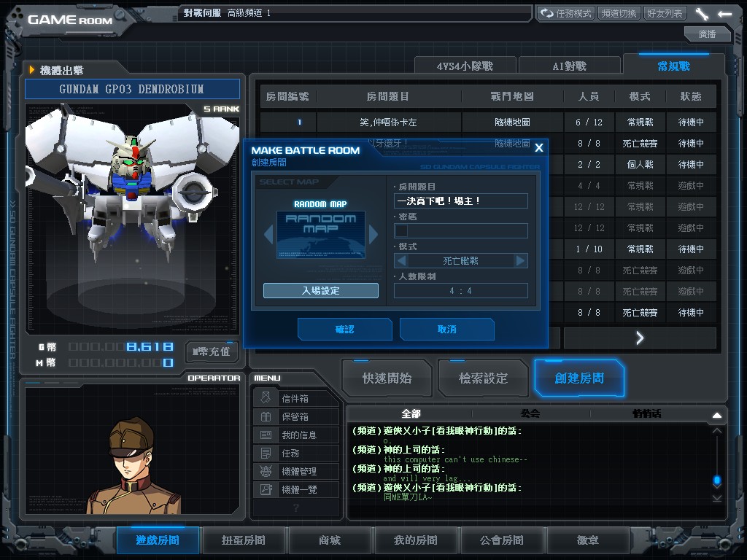This screenshot has width=747, height=560.
Task: Click the 頻道切換 channel switch button
Action: coord(619,13)
